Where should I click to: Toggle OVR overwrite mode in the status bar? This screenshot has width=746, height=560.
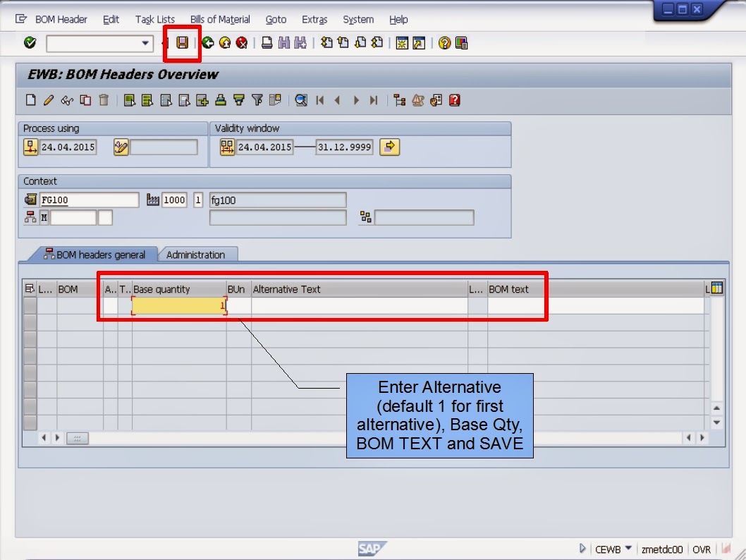coord(702,548)
